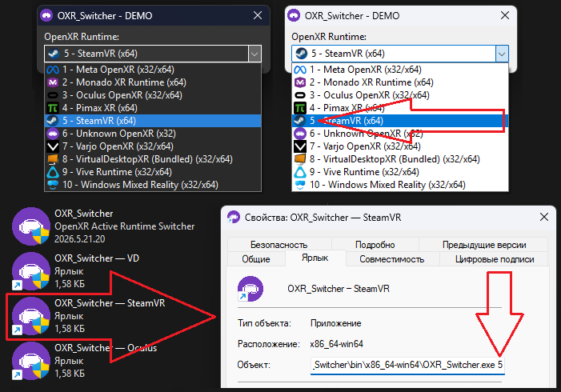
Task: Choose 3 - Oculus OpenXR in dark list
Action: [153, 95]
